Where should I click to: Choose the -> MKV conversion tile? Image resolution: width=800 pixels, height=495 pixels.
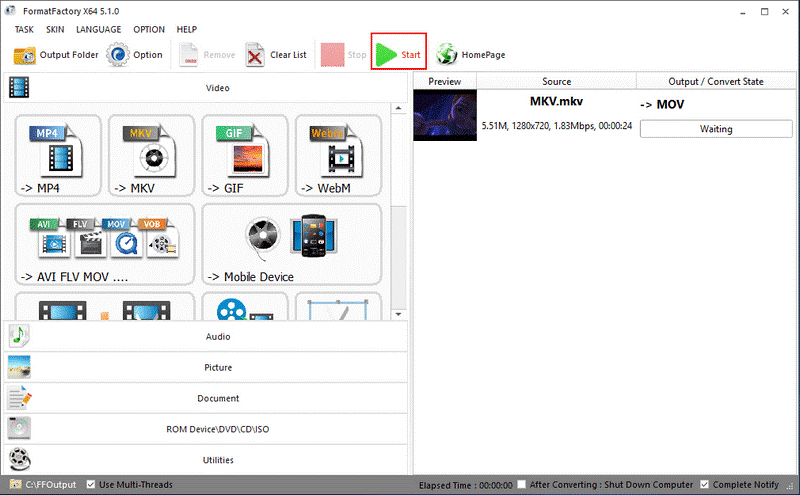(x=152, y=155)
